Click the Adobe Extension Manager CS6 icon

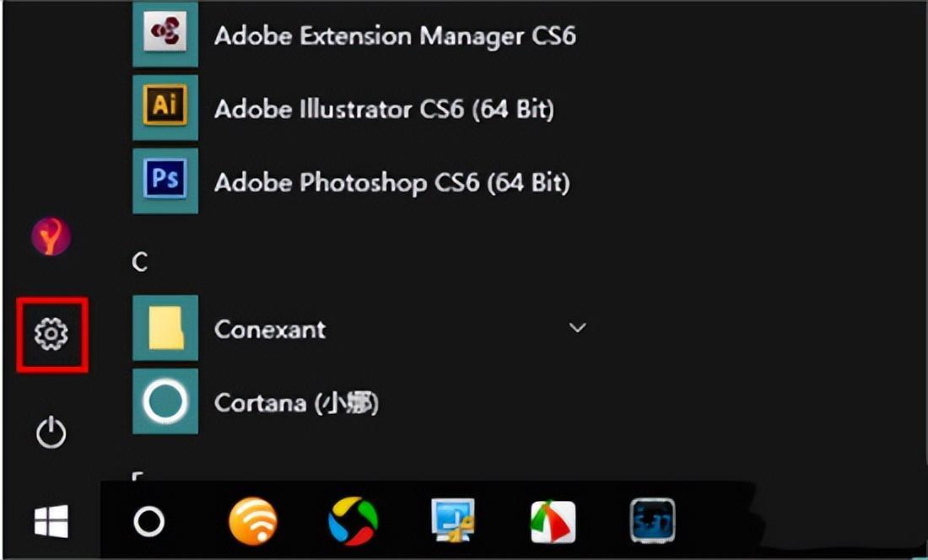click(165, 35)
